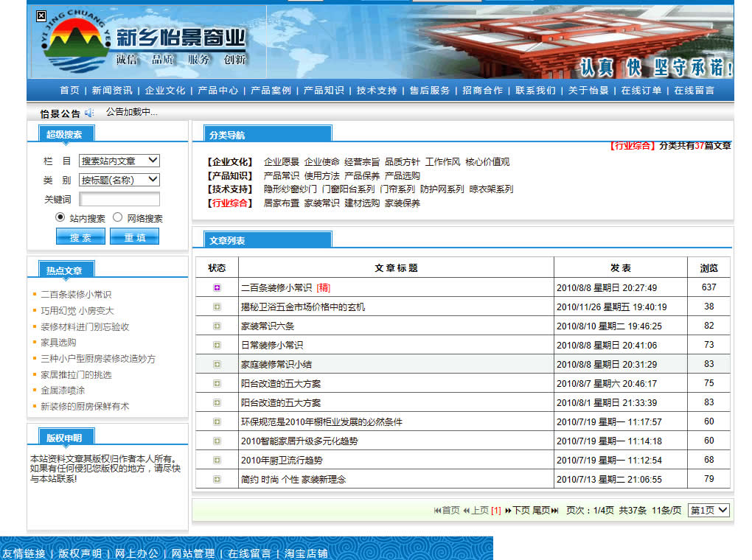
Task: Click the status icon beside 2010年厨卫流行趋势
Action: (217, 461)
